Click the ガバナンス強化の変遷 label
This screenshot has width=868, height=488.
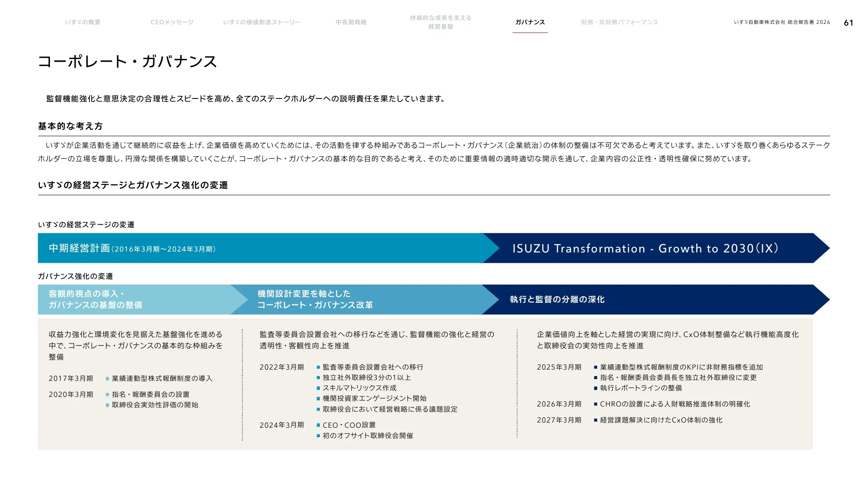(75, 276)
